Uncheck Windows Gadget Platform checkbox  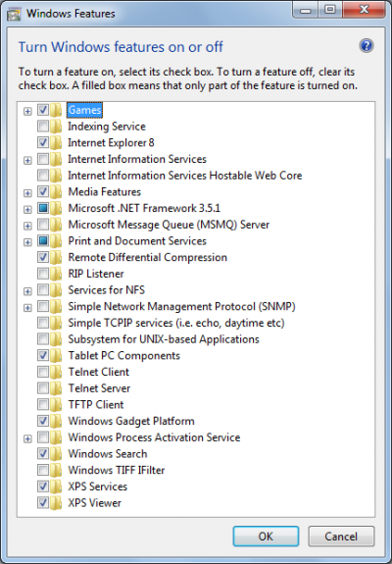[43, 421]
